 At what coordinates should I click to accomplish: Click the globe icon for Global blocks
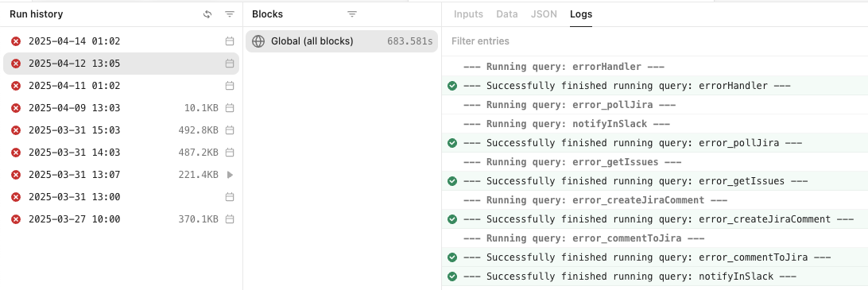(258, 41)
